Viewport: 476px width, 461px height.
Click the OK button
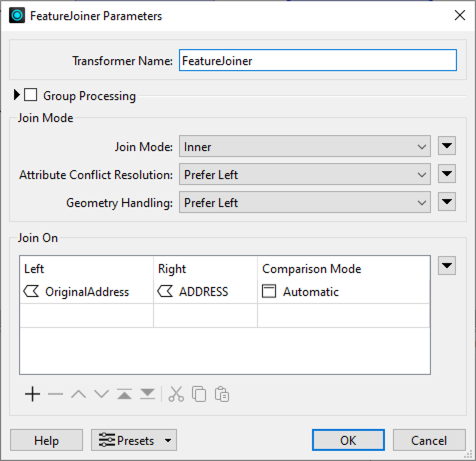point(348,440)
